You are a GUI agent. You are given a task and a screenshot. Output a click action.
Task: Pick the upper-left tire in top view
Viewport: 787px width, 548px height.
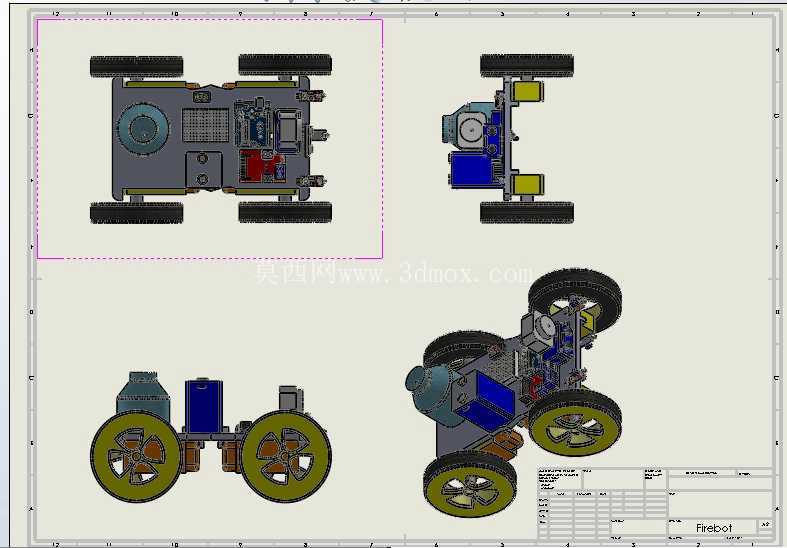click(x=137, y=67)
